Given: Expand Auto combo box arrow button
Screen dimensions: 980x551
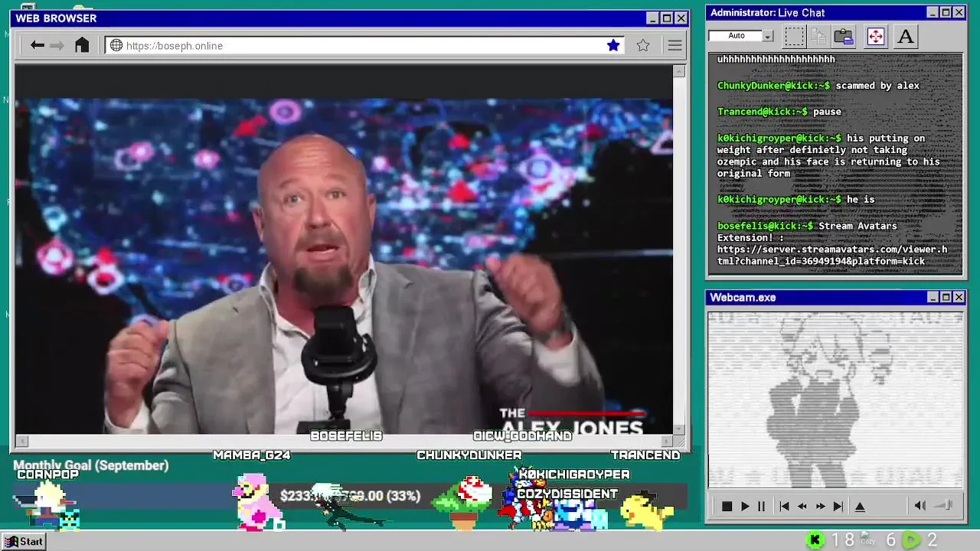Looking at the screenshot, I should (768, 36).
